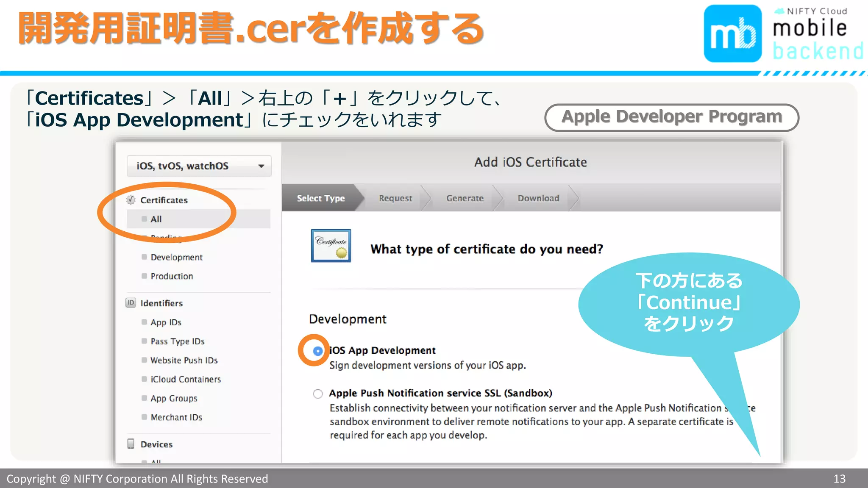This screenshot has height=488, width=868.
Task: Click the Download step tab
Action: (538, 198)
